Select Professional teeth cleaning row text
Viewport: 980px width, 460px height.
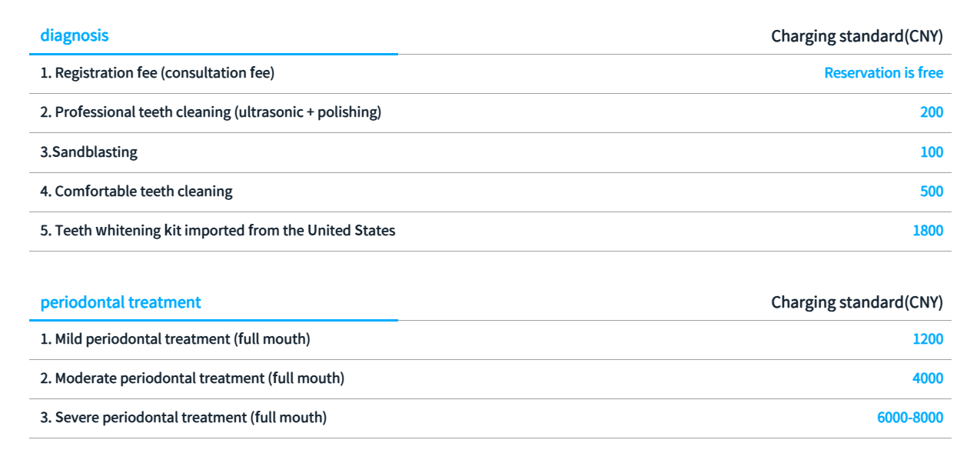(211, 112)
